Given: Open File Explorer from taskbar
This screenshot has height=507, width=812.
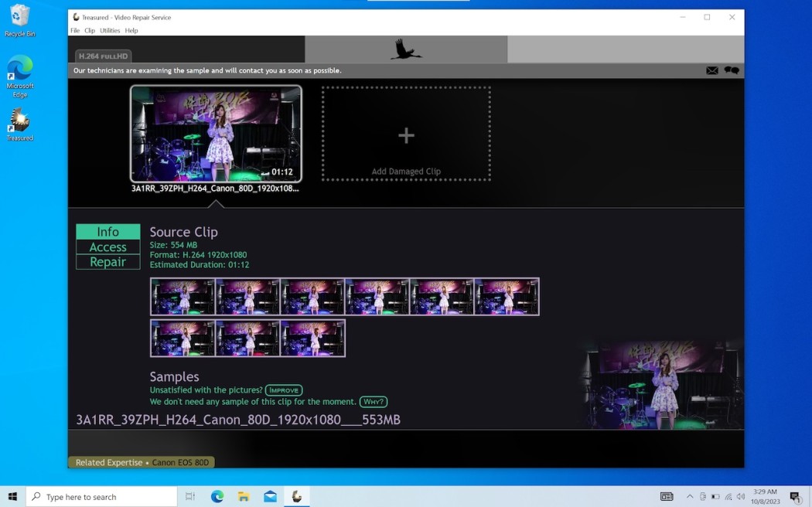Looking at the screenshot, I should click(244, 497).
